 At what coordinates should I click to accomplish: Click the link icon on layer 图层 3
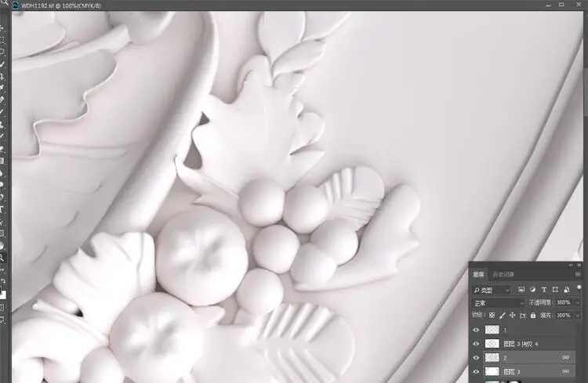pos(565,371)
